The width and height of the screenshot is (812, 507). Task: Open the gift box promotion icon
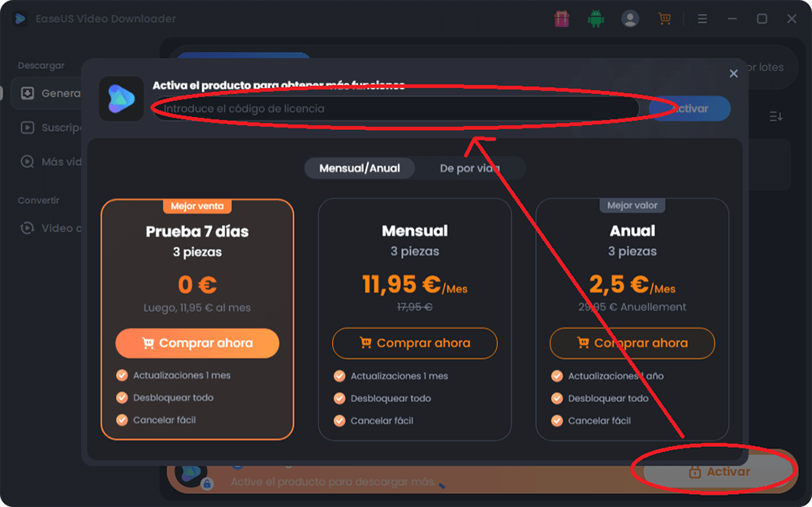pos(561,19)
